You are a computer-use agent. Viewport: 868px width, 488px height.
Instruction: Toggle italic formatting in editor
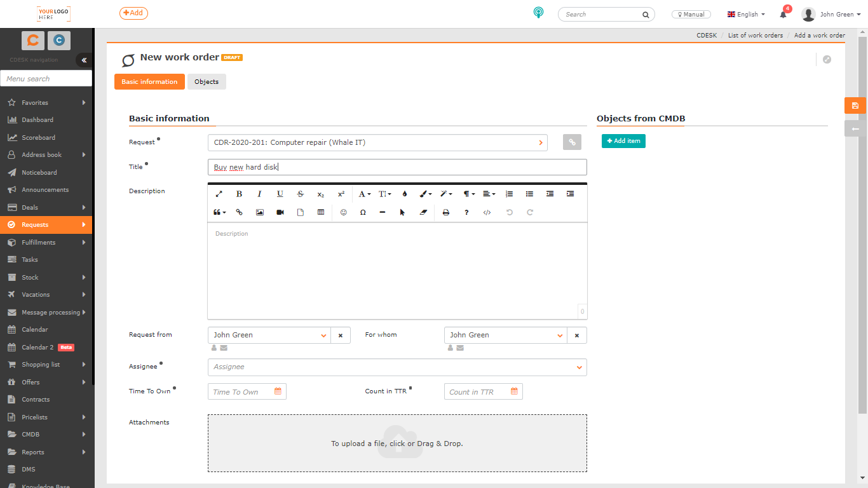click(259, 194)
